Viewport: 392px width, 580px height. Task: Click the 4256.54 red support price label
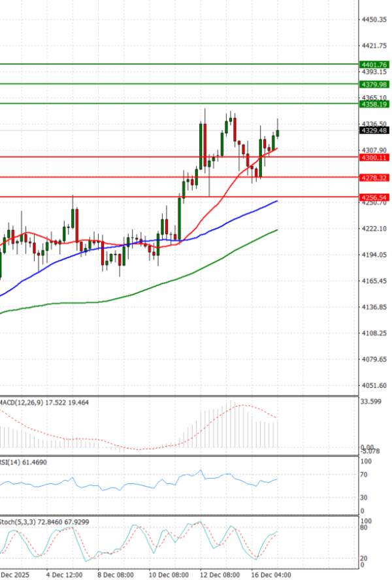coord(374,197)
